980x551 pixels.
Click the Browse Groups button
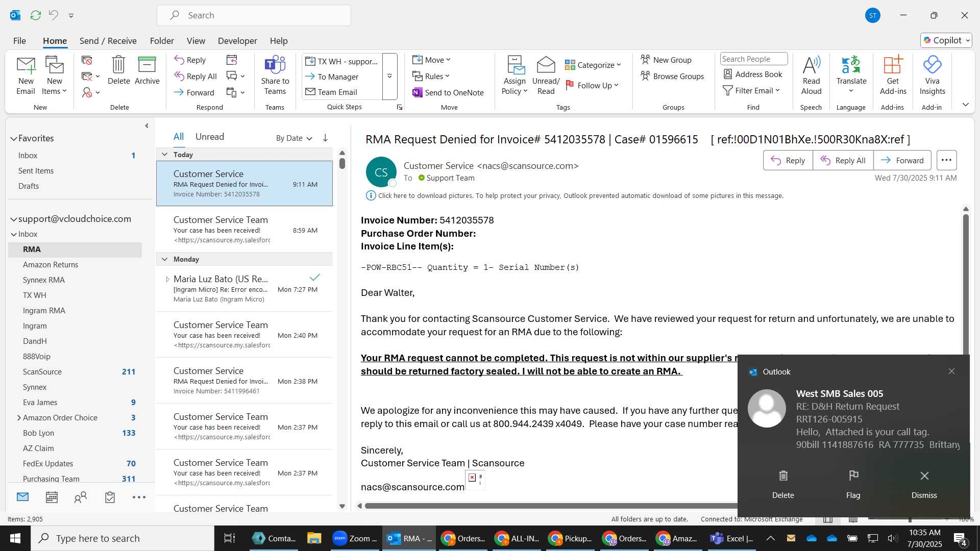[x=672, y=76]
